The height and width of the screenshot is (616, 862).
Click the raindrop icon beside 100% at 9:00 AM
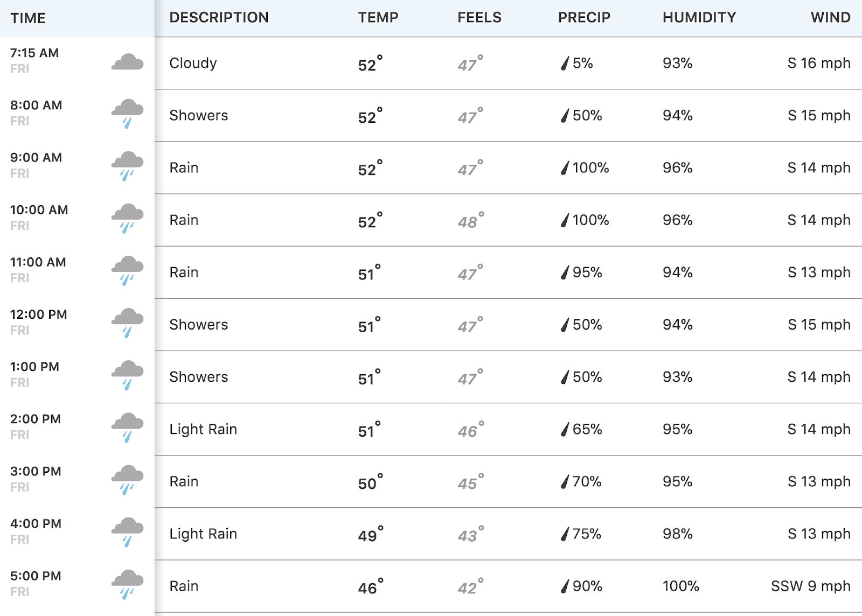click(x=565, y=168)
